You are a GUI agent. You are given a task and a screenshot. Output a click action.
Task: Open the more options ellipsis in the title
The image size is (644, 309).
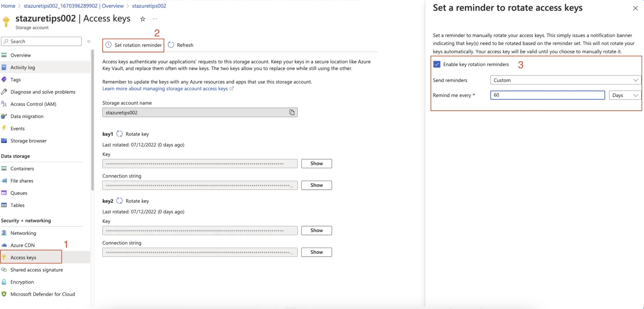[x=155, y=19]
